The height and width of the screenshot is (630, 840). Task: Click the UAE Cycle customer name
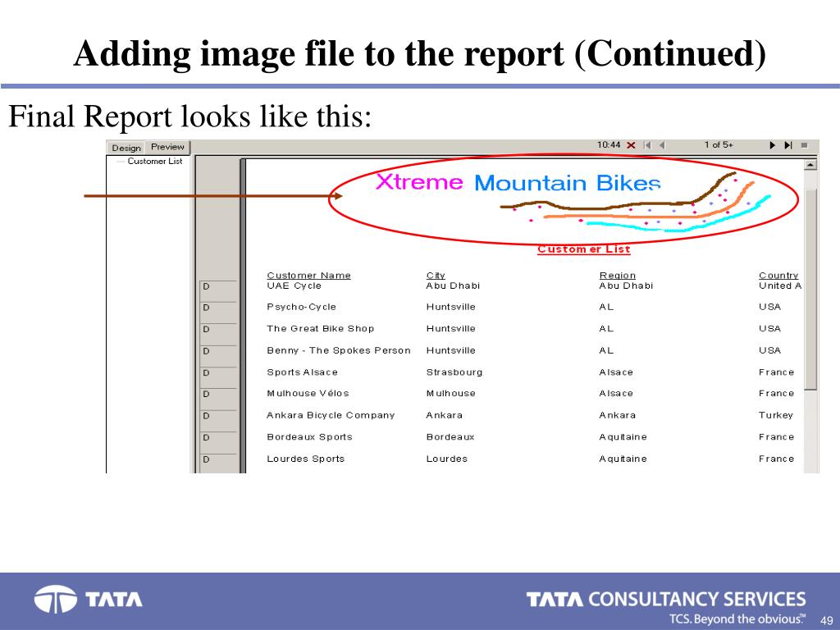pyautogui.click(x=294, y=286)
